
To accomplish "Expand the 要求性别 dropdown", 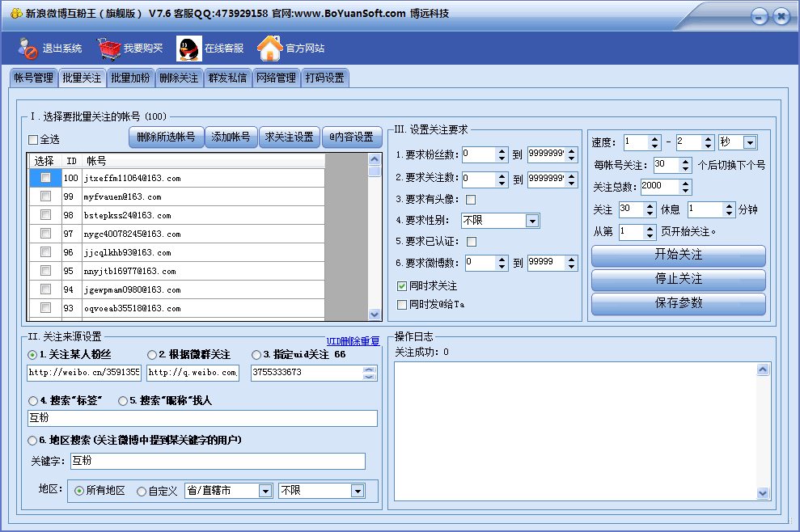I will pyautogui.click(x=531, y=221).
